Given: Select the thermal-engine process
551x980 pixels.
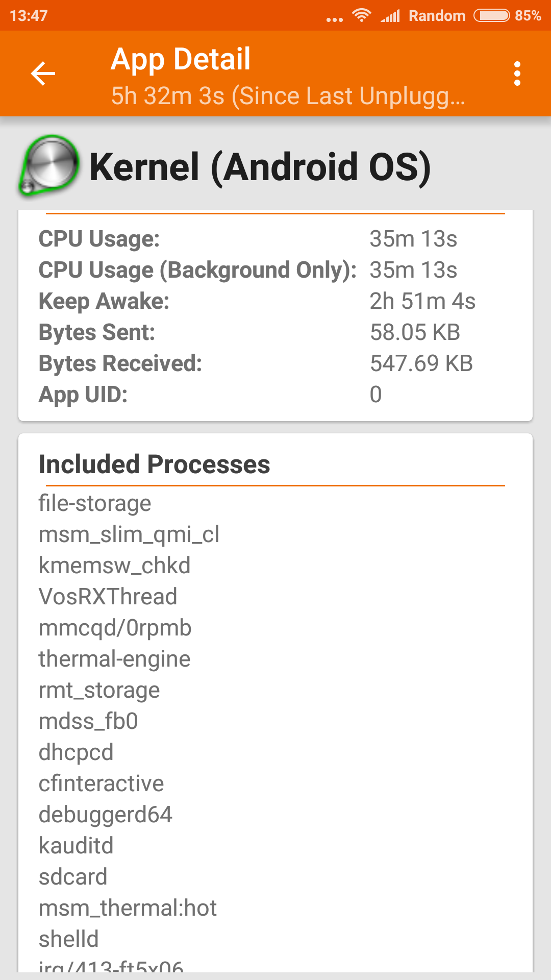Looking at the screenshot, I should [114, 659].
